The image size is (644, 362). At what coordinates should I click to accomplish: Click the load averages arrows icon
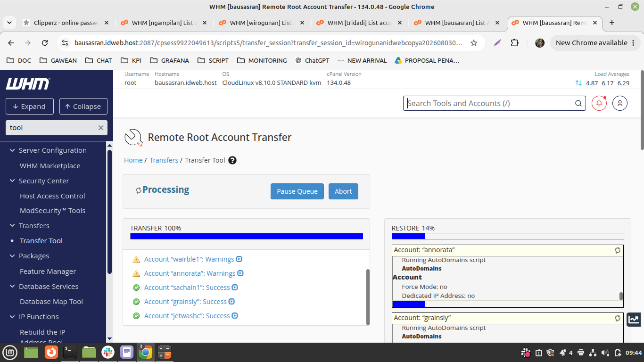click(578, 83)
